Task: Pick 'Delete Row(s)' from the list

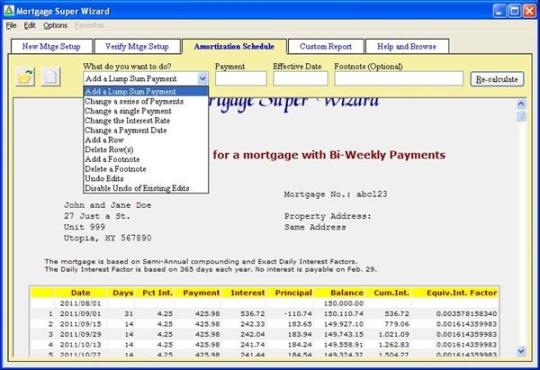Action: [146, 150]
